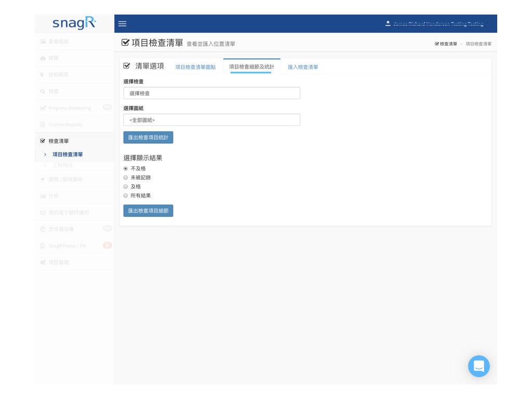532x399 pixels.
Task: Click the 項目檢查清單 breadcrumb text
Action: tap(478, 44)
